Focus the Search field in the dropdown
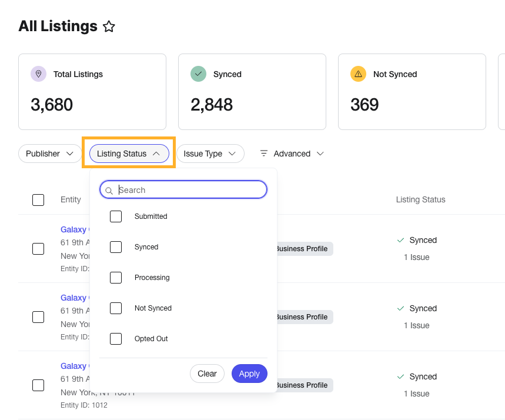505x420 pixels. tap(183, 189)
